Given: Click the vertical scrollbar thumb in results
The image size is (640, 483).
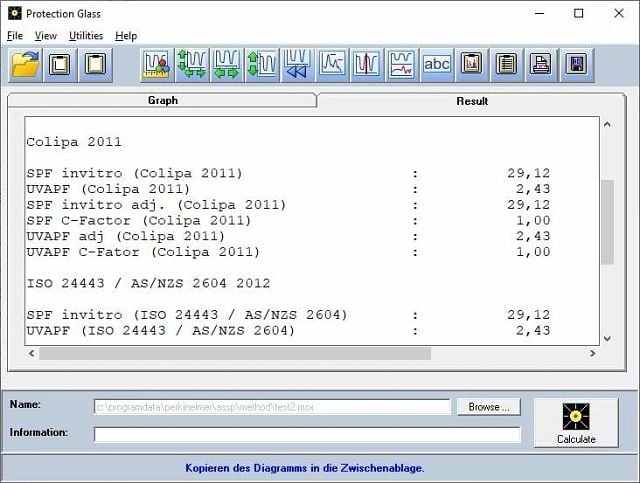Looking at the screenshot, I should tap(607, 222).
